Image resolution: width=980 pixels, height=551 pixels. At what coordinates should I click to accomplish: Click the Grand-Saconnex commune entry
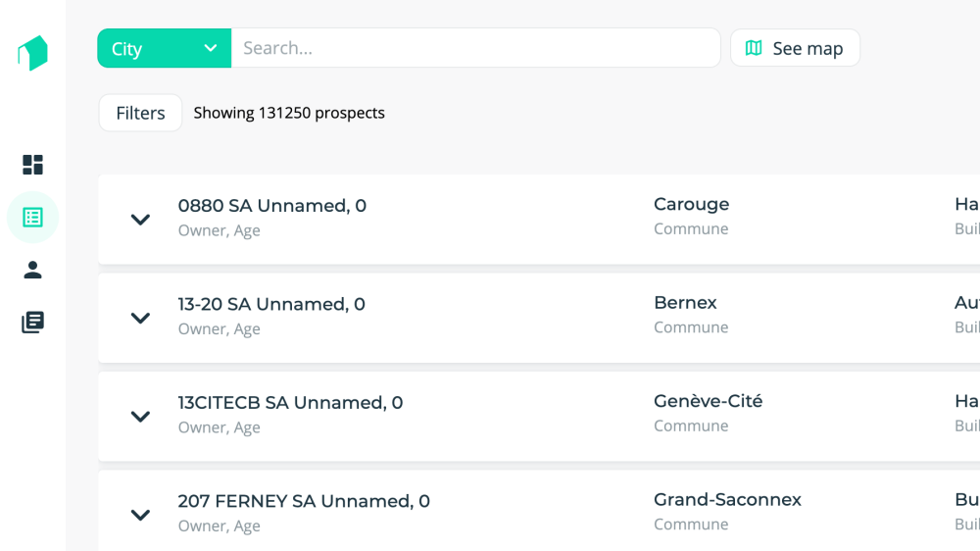(x=727, y=500)
